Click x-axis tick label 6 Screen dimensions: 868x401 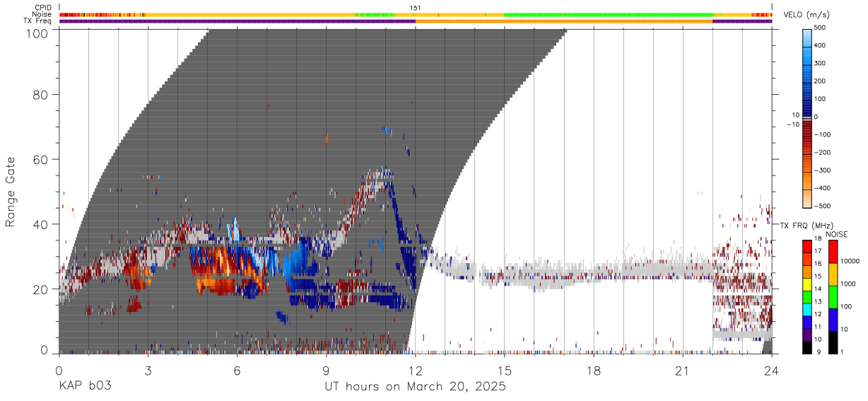pyautogui.click(x=237, y=370)
